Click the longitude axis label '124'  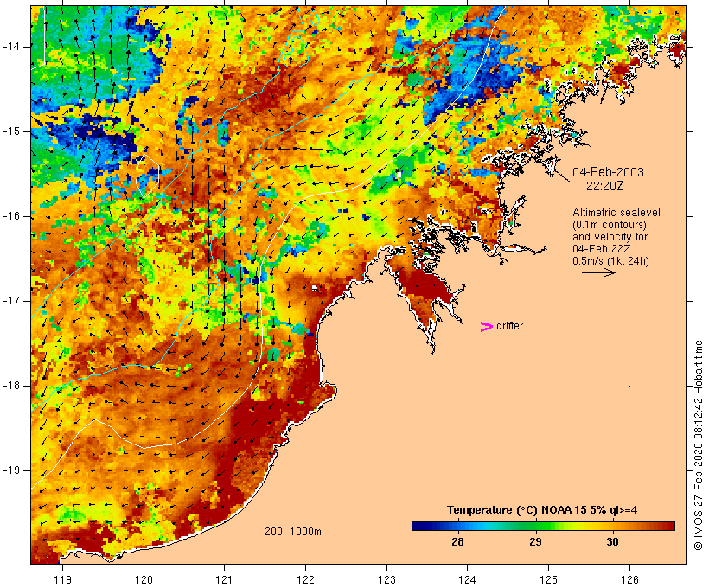[468, 579]
